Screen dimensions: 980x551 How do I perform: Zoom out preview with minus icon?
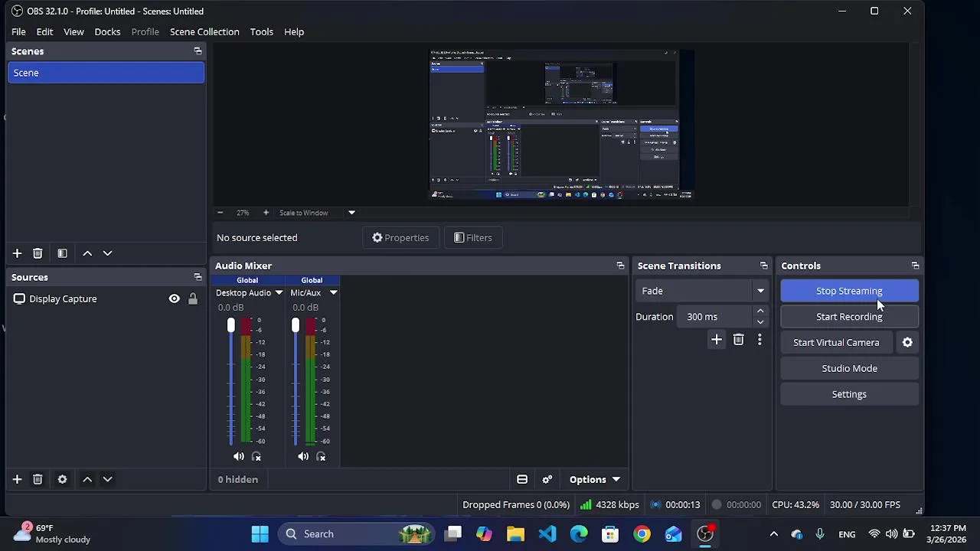pos(220,213)
